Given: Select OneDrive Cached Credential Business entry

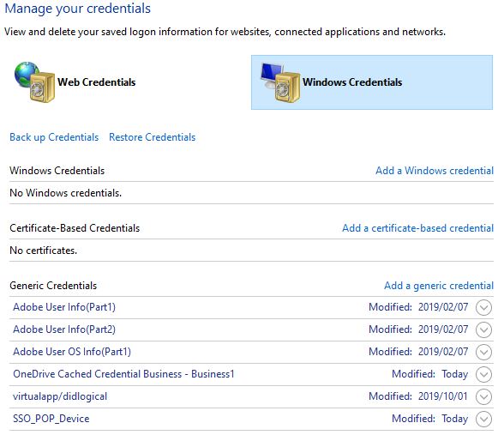Looking at the screenshot, I should click(x=123, y=374).
